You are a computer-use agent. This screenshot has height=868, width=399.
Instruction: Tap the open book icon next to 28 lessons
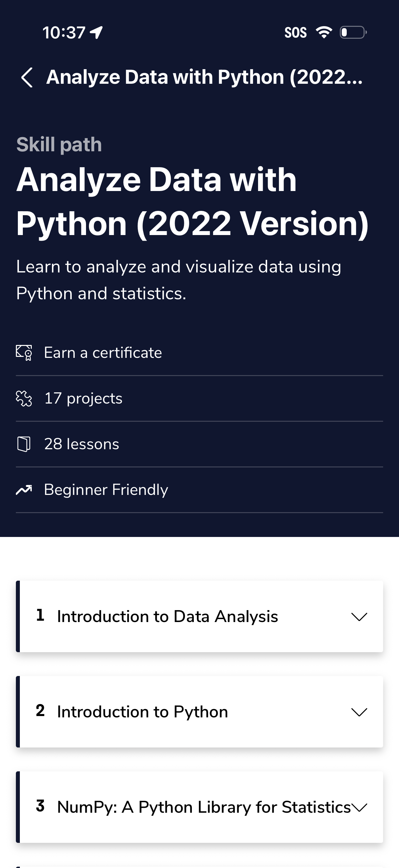click(x=24, y=445)
